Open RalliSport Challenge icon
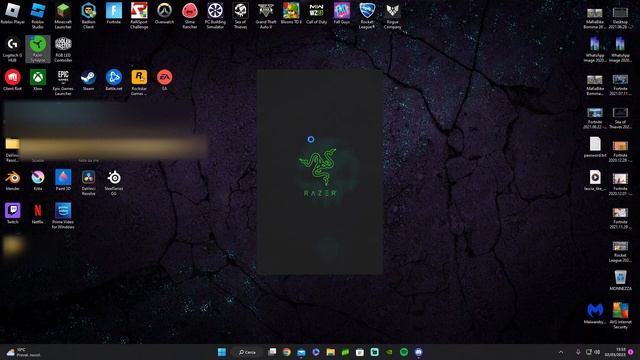The height and width of the screenshot is (360, 640). pos(139,16)
